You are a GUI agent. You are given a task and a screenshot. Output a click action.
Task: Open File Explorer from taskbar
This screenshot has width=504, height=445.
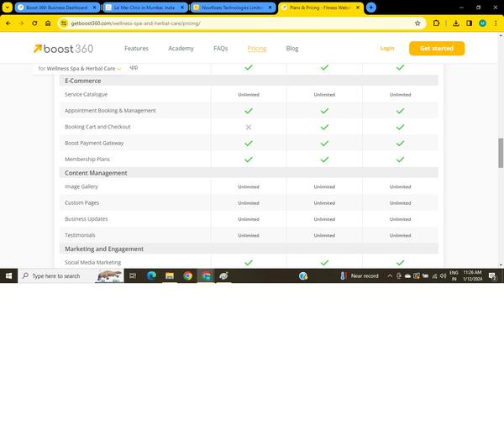click(170, 275)
